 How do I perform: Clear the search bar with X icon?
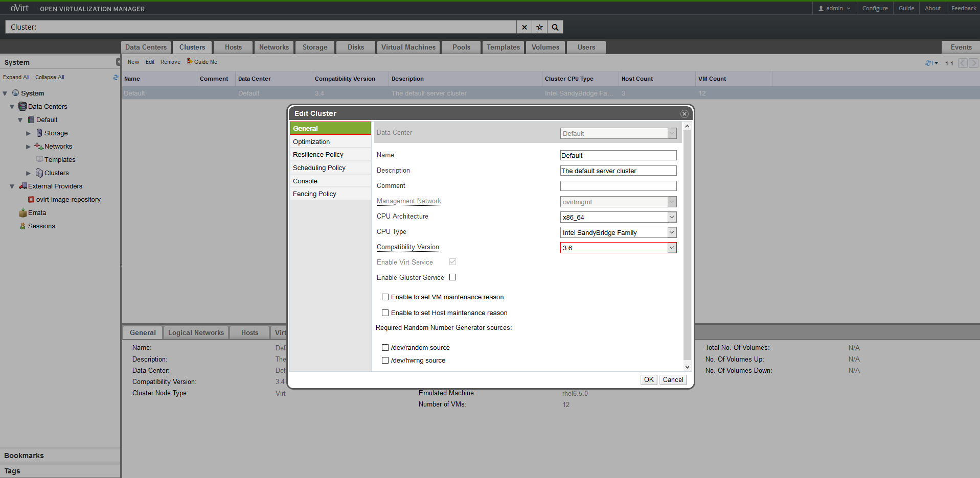(x=524, y=27)
